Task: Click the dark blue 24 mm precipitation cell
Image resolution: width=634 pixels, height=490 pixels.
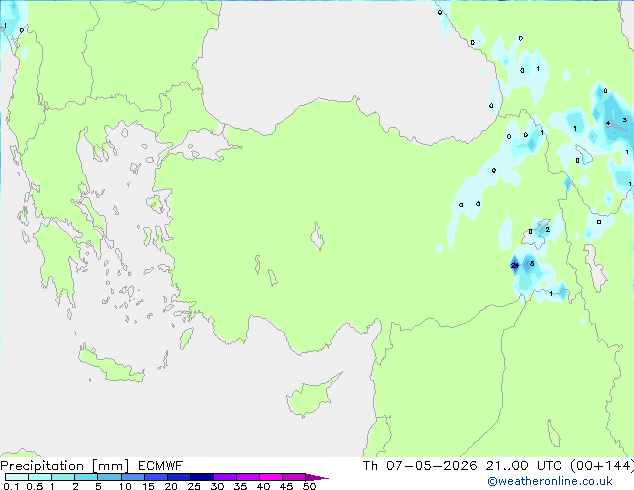Action: (515, 265)
